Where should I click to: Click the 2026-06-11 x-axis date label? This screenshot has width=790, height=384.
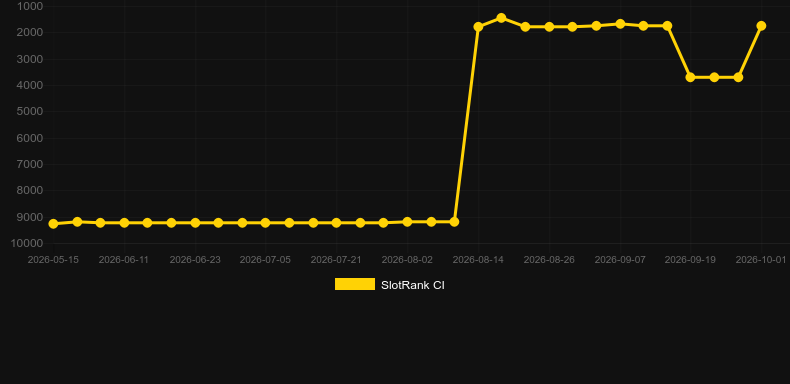[x=124, y=260]
